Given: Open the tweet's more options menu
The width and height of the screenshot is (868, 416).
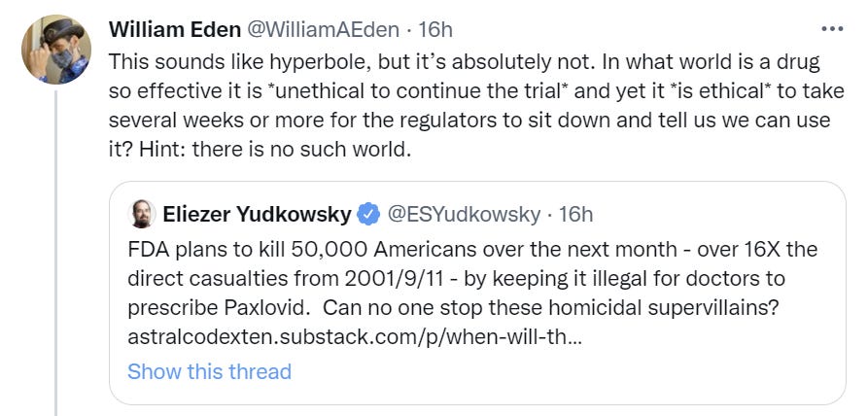Looking at the screenshot, I should point(833,28).
